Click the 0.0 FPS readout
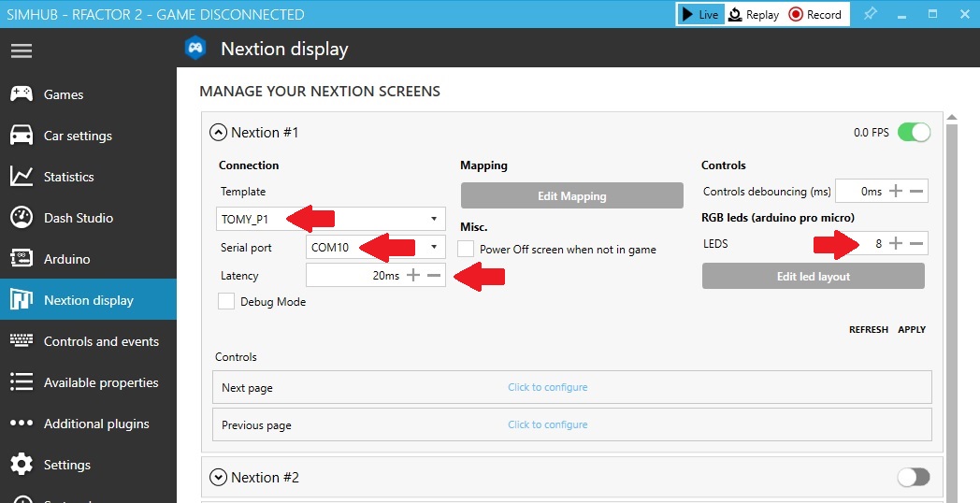Screen dimensions: 980x503 tap(872, 133)
